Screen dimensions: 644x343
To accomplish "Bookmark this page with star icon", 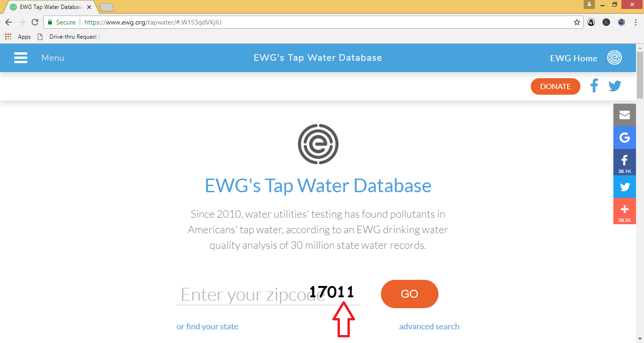I will pos(577,22).
